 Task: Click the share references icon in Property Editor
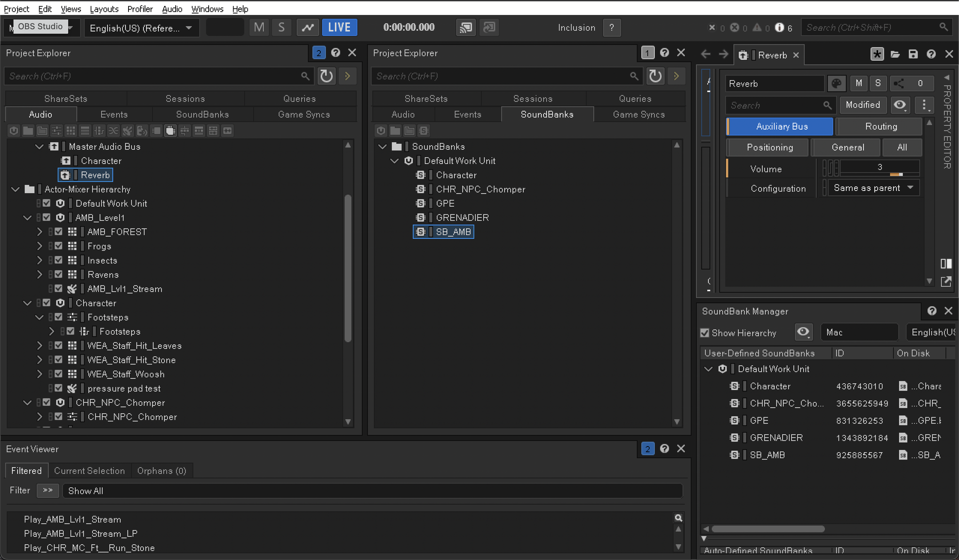pos(899,84)
